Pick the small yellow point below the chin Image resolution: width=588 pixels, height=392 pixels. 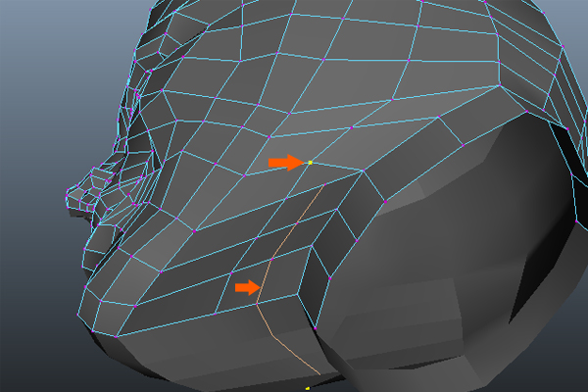pyautogui.click(x=308, y=388)
